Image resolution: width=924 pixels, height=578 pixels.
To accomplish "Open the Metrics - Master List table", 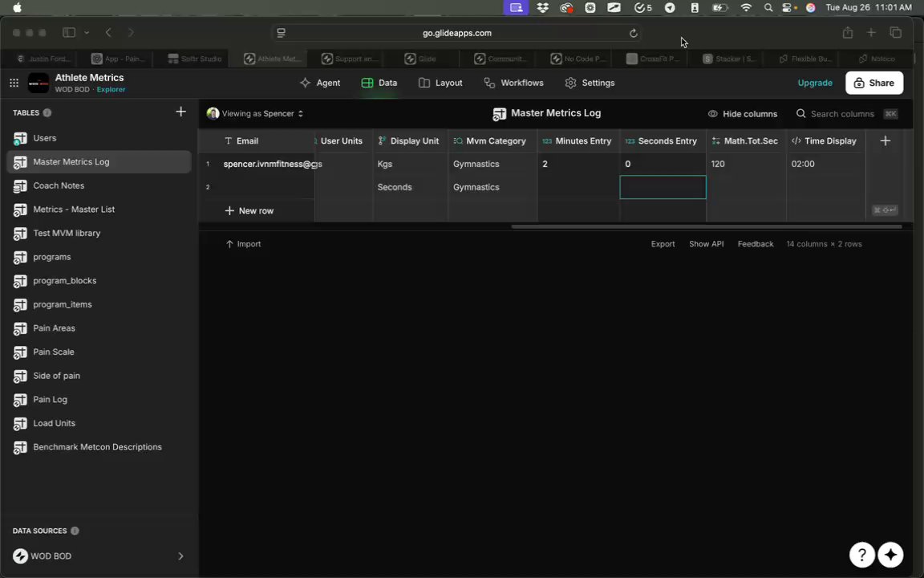I will pyautogui.click(x=99, y=210).
